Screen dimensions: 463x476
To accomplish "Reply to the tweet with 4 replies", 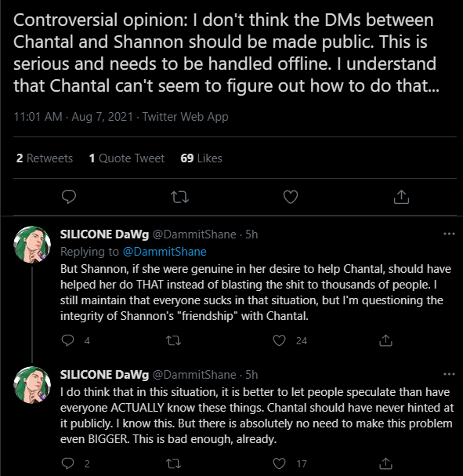I will pos(67,340).
